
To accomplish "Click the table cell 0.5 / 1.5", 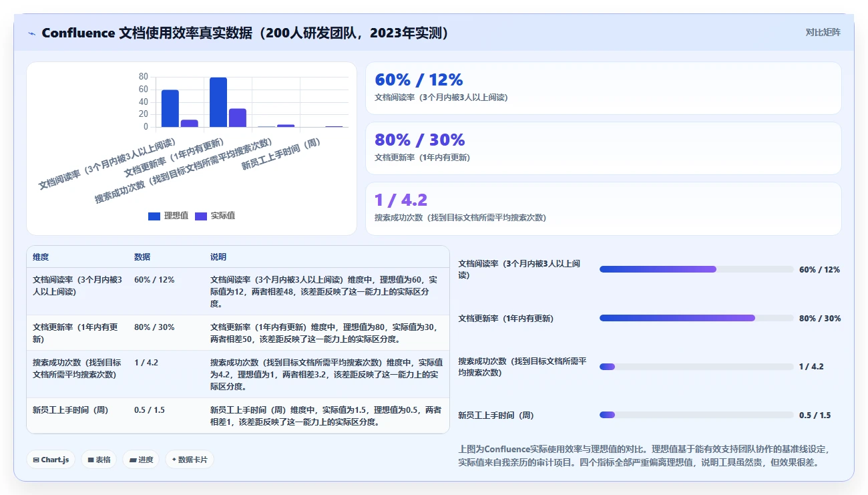I will click(x=150, y=409).
